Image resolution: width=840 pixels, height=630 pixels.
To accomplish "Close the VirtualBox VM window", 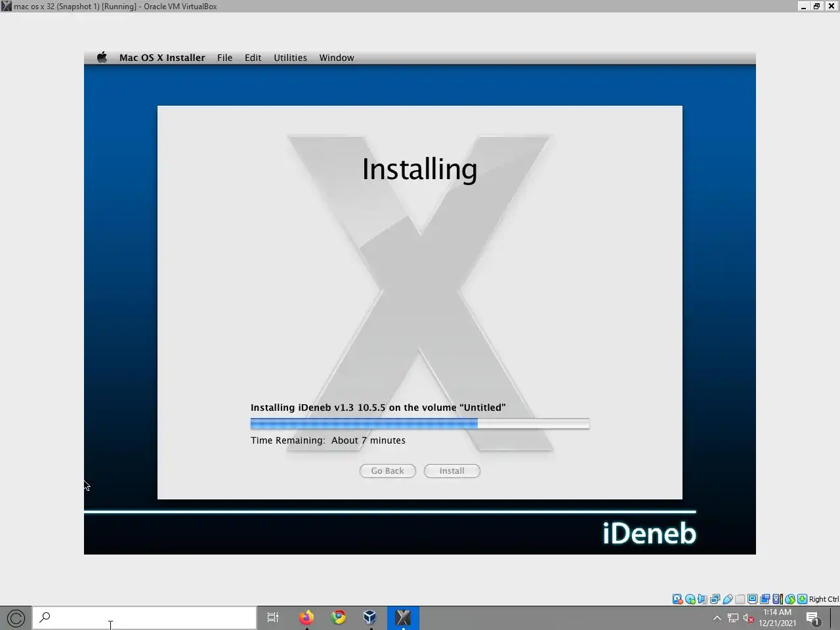I will (831, 6).
